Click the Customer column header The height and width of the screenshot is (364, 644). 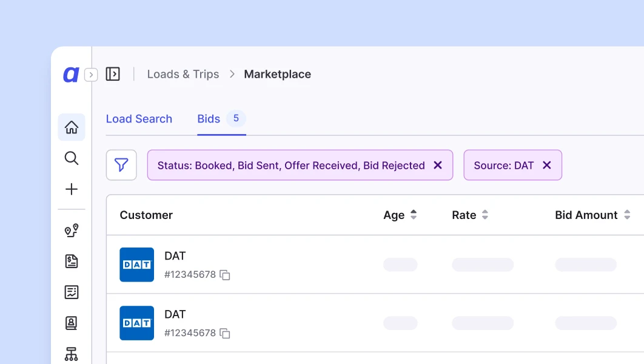(x=146, y=215)
